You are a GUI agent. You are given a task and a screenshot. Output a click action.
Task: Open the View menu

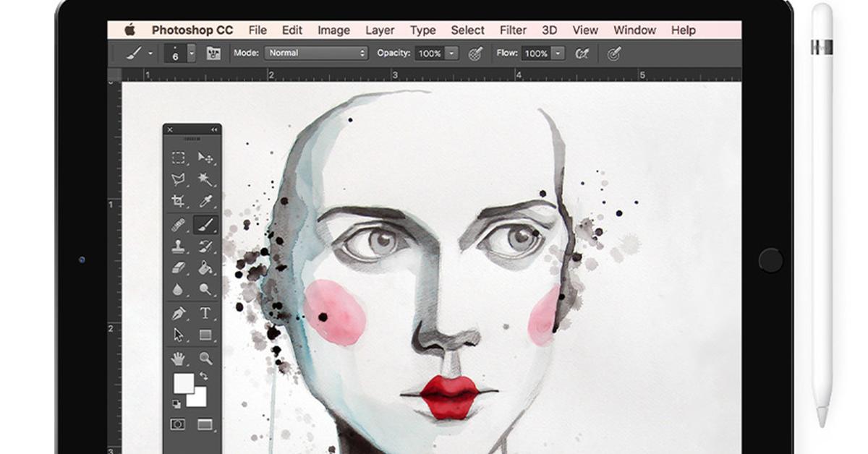click(585, 30)
